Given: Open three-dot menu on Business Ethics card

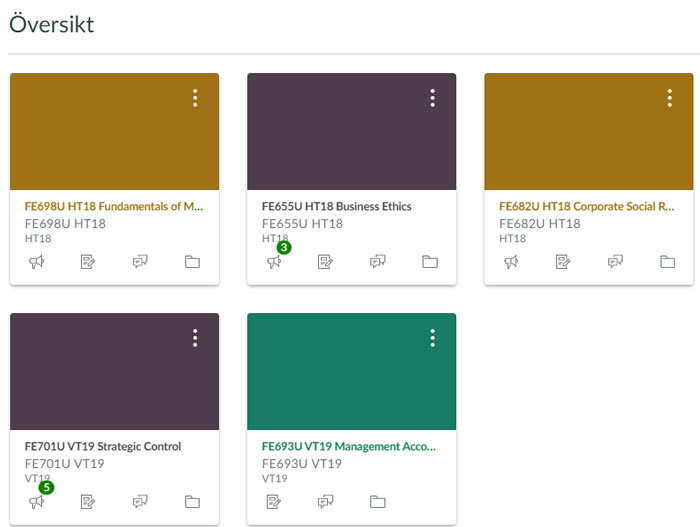Looking at the screenshot, I should 432,98.
